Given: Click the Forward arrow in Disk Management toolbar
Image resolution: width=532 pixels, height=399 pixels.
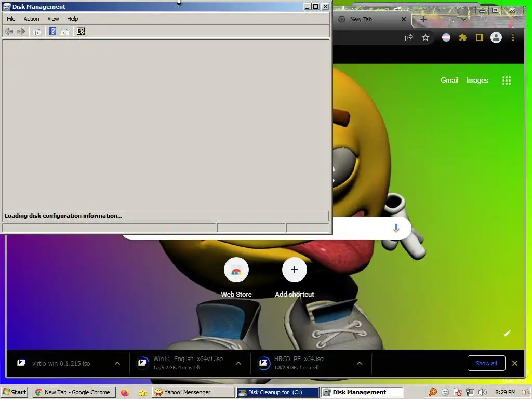Looking at the screenshot, I should coord(21,32).
